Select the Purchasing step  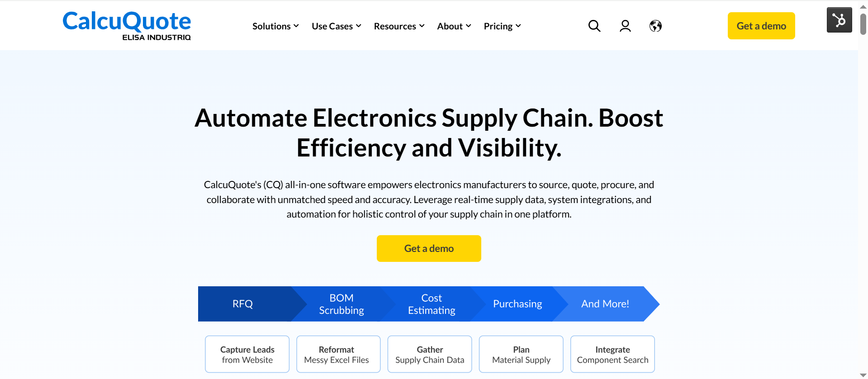(x=517, y=304)
